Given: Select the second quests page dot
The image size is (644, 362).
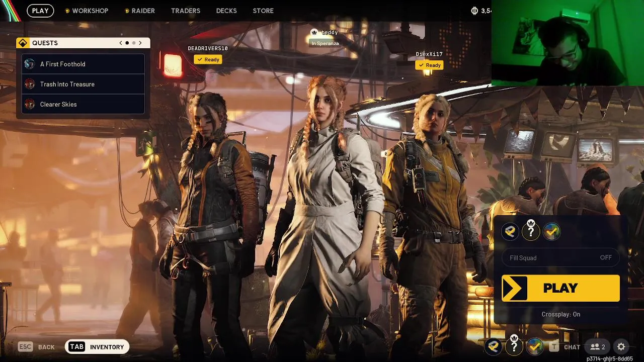Looking at the screenshot, I should click(x=134, y=43).
